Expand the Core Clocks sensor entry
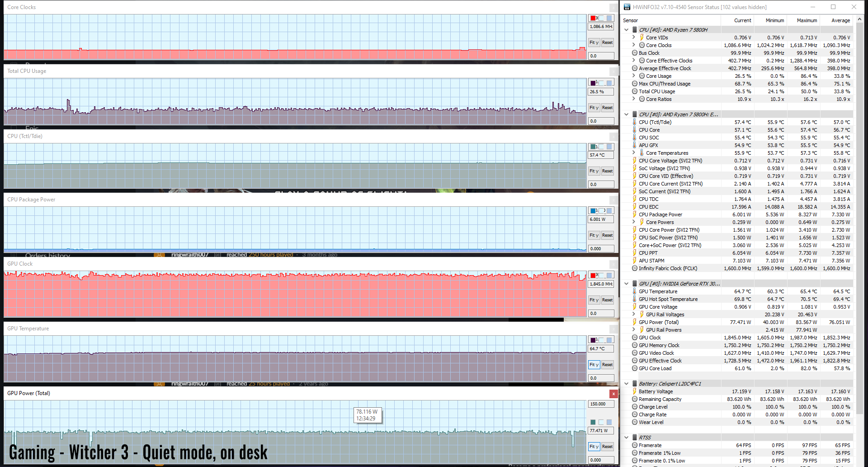Screen dimensions: 868x467 point(633,45)
